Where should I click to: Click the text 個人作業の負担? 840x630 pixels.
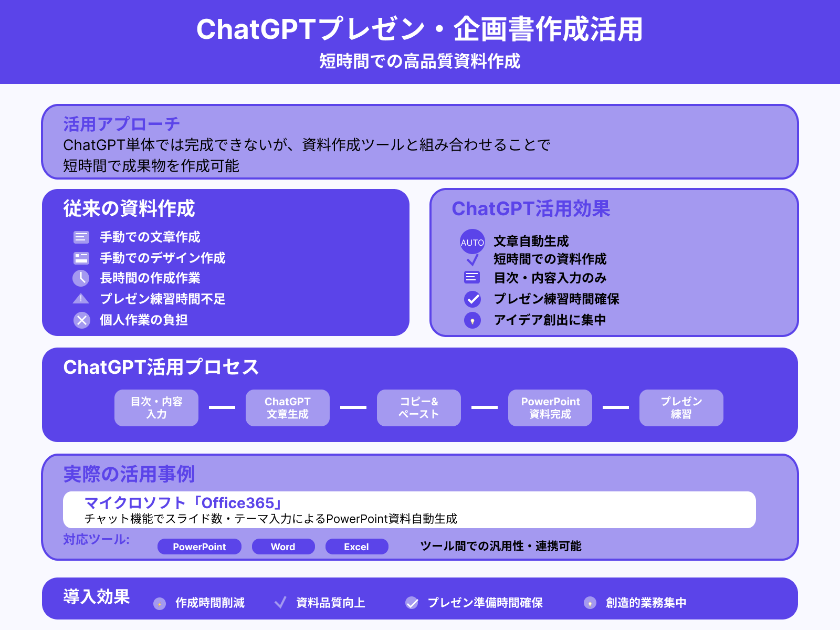(144, 320)
